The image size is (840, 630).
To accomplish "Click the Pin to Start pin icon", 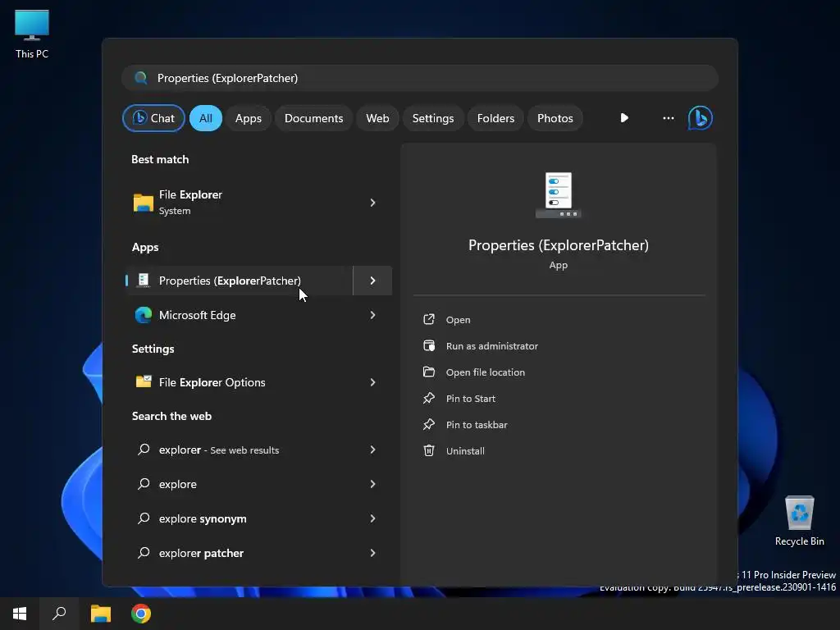I will 428,398.
